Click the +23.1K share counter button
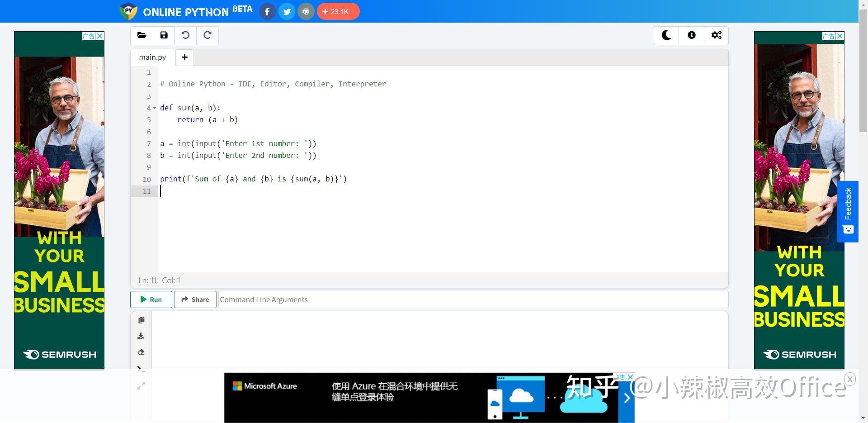This screenshot has height=423, width=868. [338, 11]
